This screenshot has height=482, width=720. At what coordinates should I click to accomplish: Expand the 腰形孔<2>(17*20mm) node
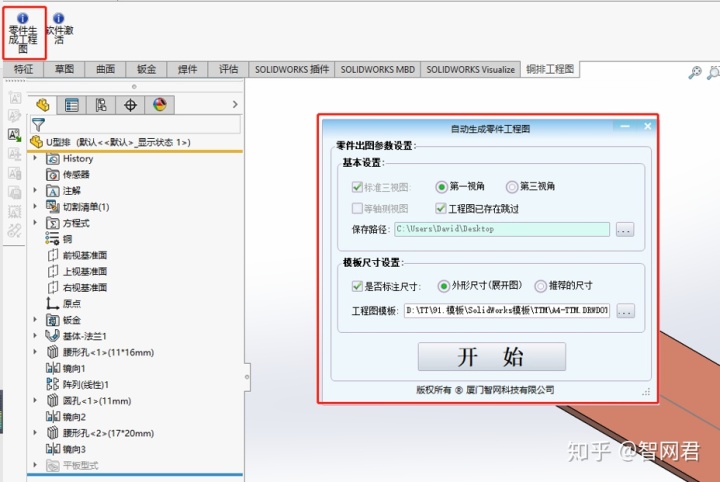click(x=35, y=432)
